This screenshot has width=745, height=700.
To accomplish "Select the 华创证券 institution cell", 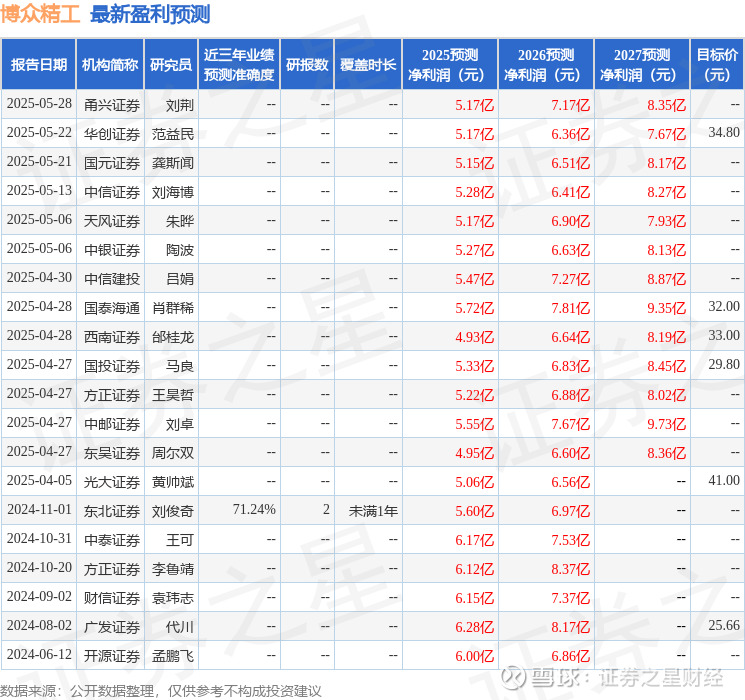I will (x=112, y=134).
